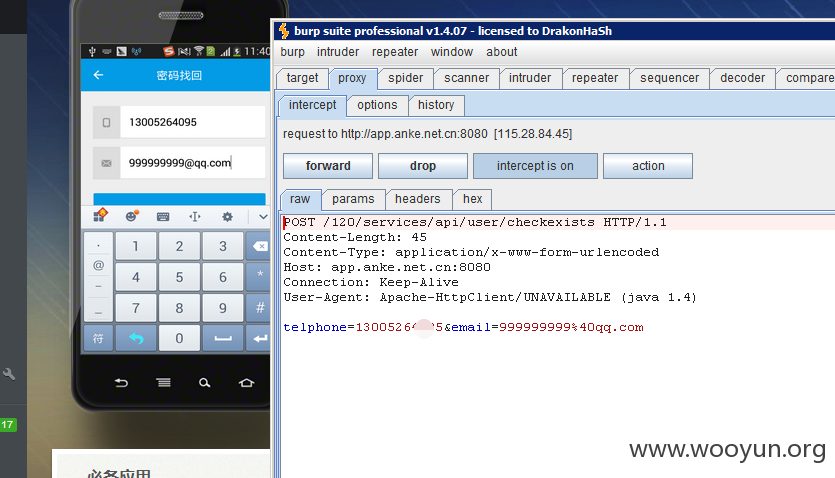The width and height of the screenshot is (835, 478).
Task: Tap digit 5 on keypad
Action: pos(179,277)
